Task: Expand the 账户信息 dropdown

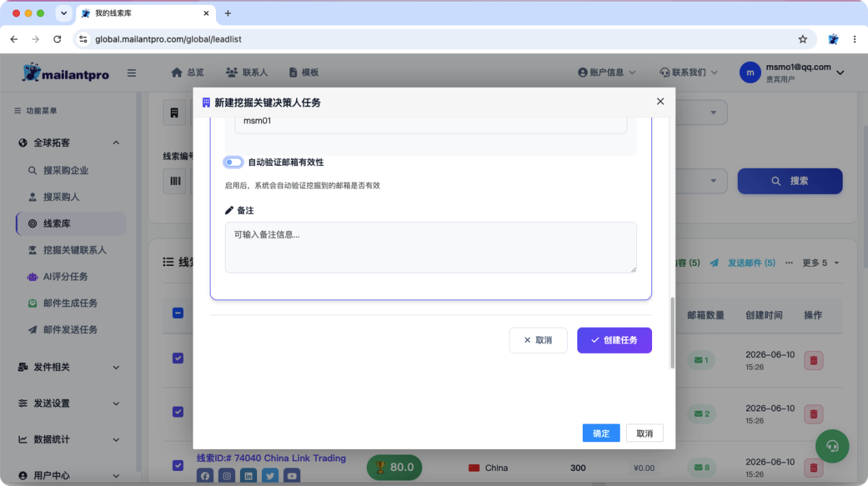Action: tap(607, 72)
